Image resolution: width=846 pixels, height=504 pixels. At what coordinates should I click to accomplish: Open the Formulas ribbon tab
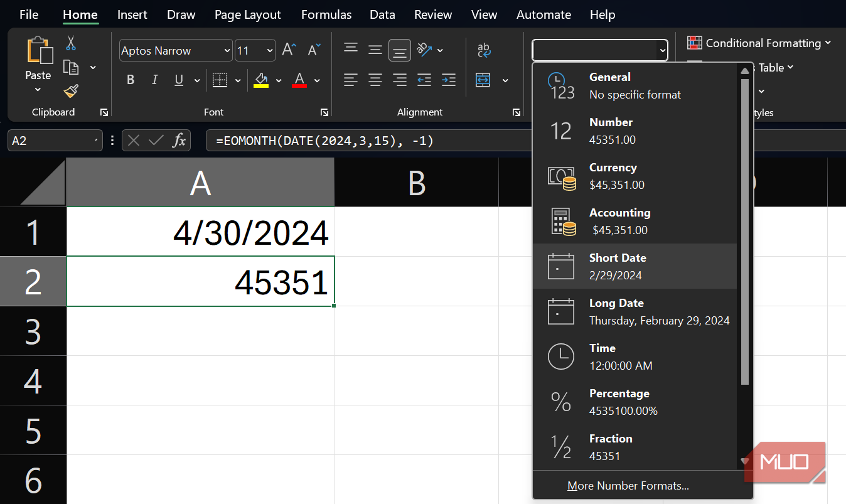(x=326, y=14)
